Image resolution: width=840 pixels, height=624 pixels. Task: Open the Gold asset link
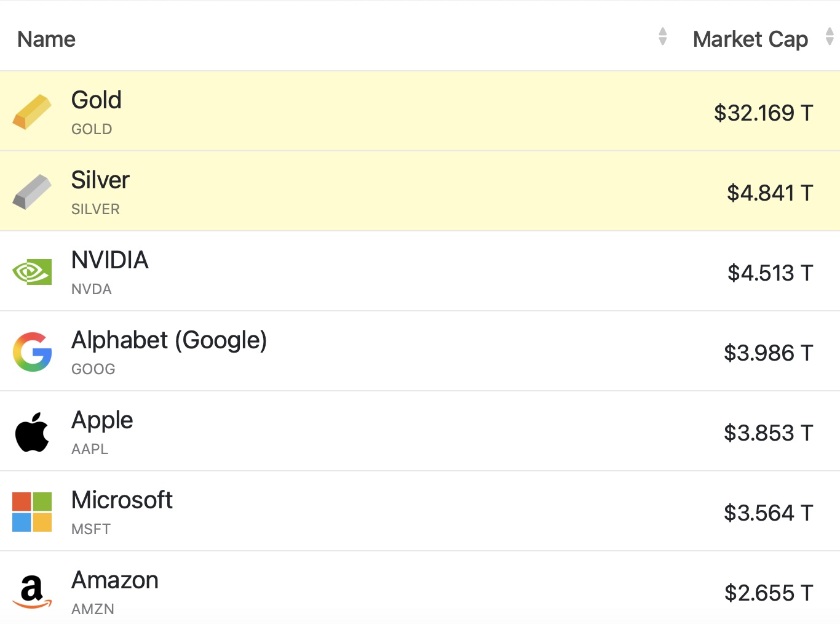tap(97, 100)
